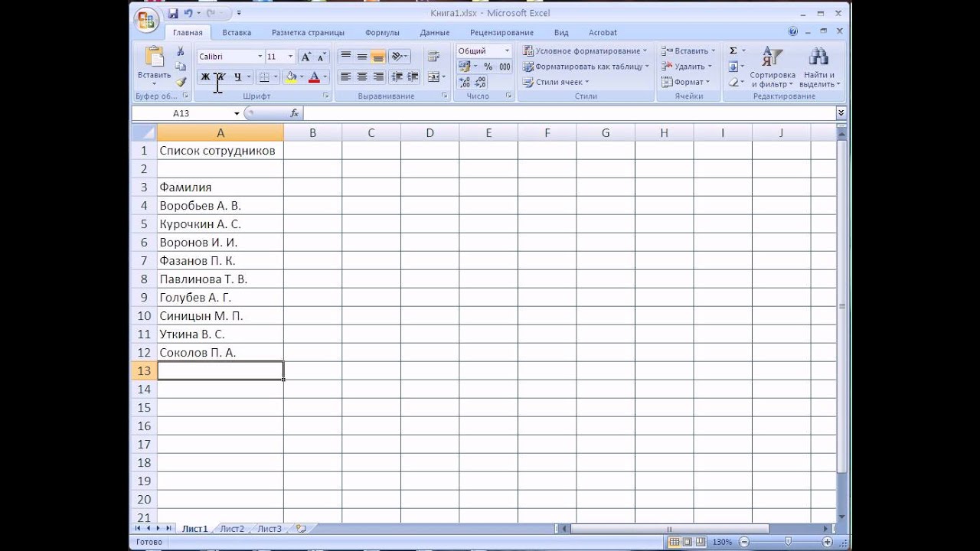The image size is (980, 551).
Task: Click the Вставить paste clipboard icon
Action: click(x=155, y=57)
